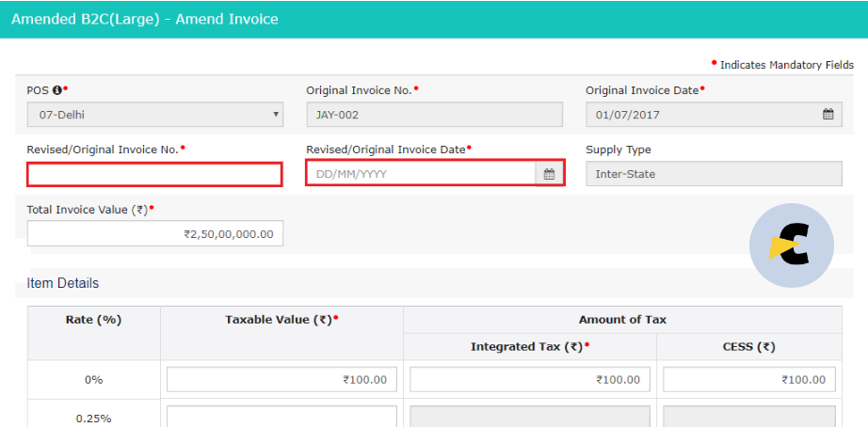Click Integrated Tax field for 0.25% rate
868x427 pixels.
tap(530, 417)
